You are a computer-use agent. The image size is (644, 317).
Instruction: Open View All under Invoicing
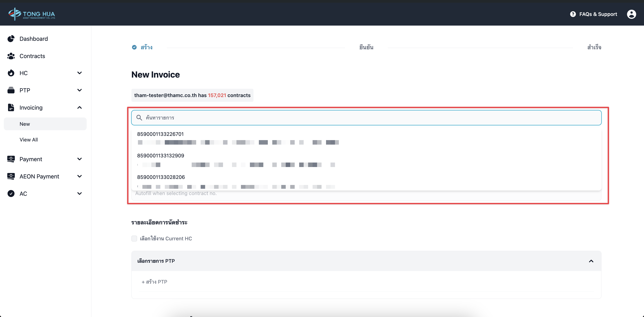[x=29, y=140]
